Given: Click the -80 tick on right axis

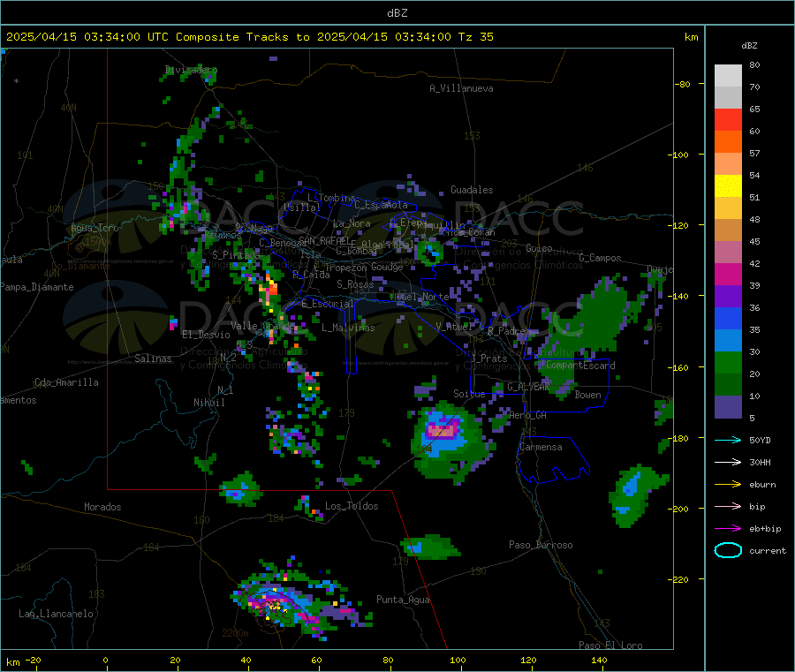Looking at the screenshot, I should pos(683,84).
